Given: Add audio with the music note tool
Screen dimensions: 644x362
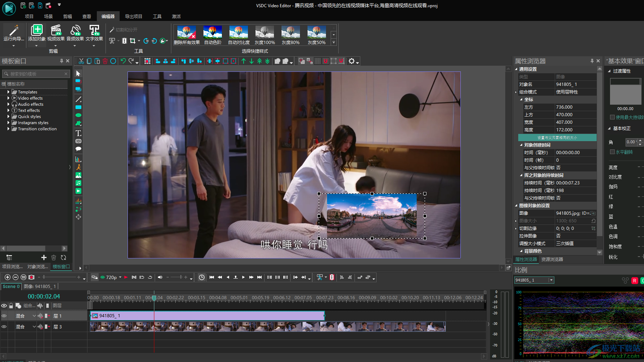Looking at the screenshot, I should pyautogui.click(x=78, y=183).
